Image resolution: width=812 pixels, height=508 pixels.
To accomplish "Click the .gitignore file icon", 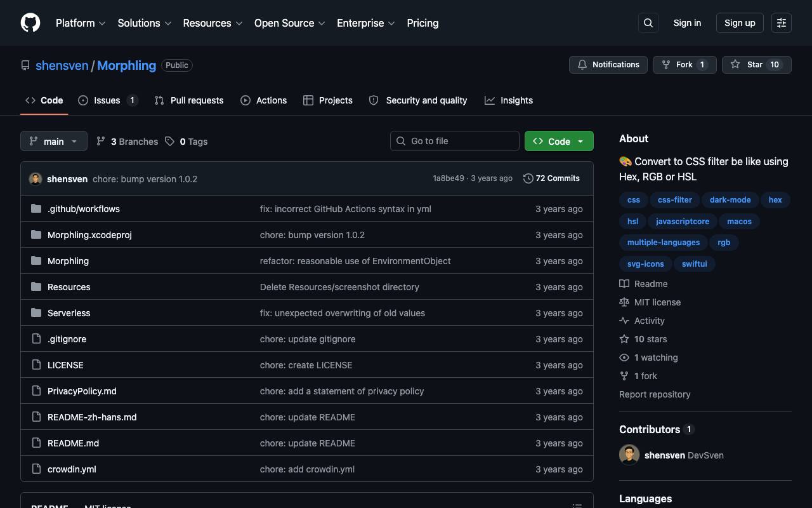I will tap(36, 339).
